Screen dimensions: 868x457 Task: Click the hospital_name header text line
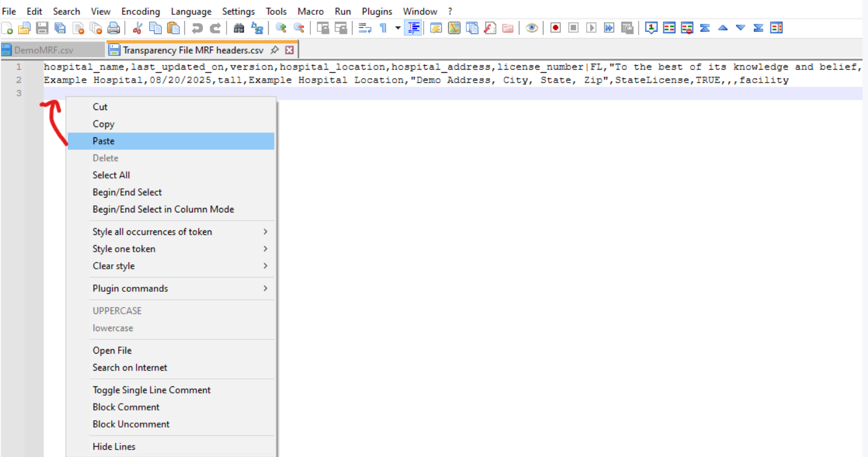[x=453, y=67]
